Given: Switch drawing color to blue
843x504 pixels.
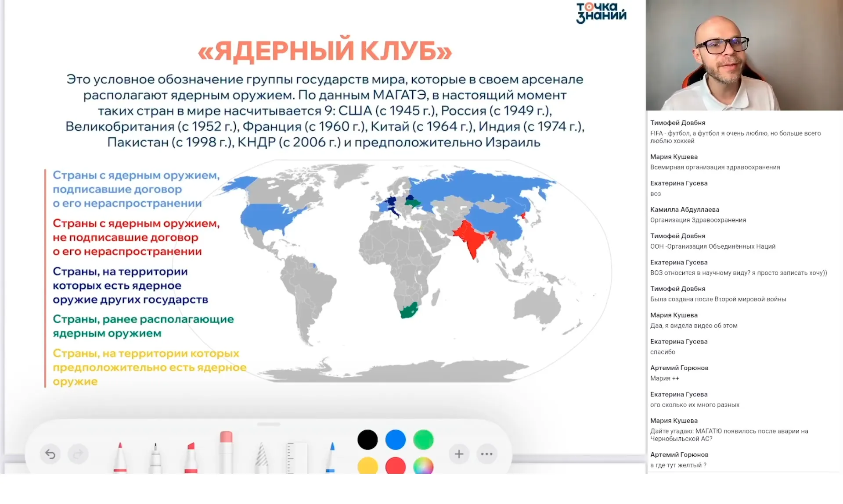Looking at the screenshot, I should 395,439.
